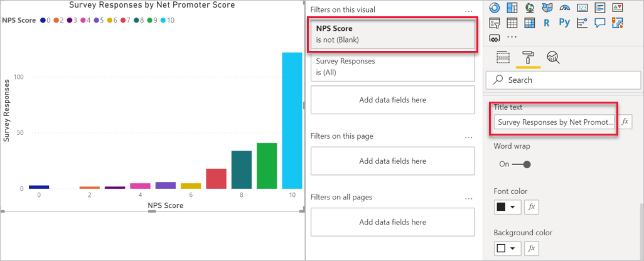Select the Matrix visualization
This screenshot has width=644, height=261.
click(529, 23)
